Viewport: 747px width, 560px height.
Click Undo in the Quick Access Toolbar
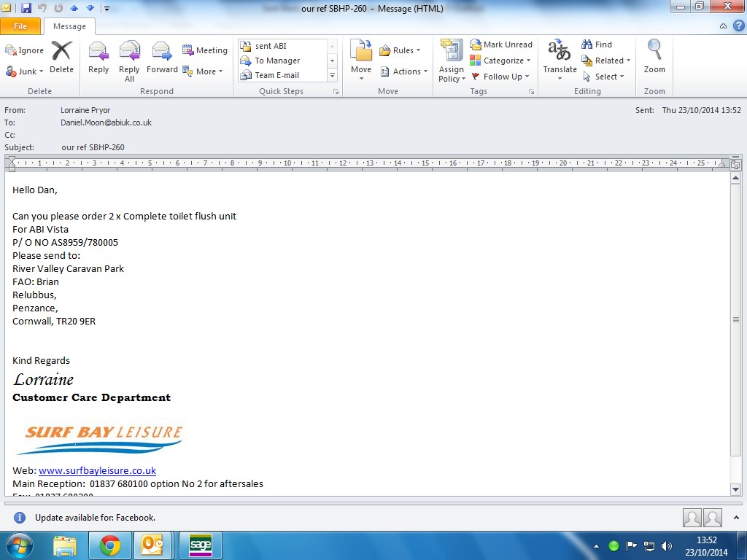click(42, 8)
